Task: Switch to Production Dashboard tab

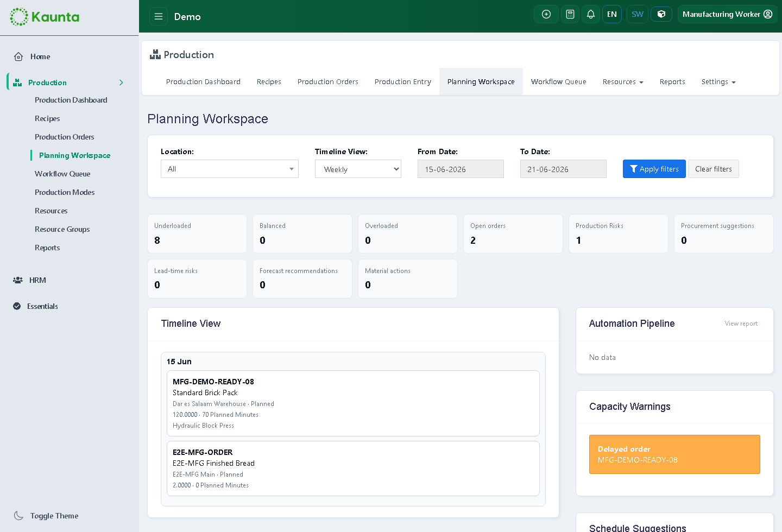Action: [203, 82]
